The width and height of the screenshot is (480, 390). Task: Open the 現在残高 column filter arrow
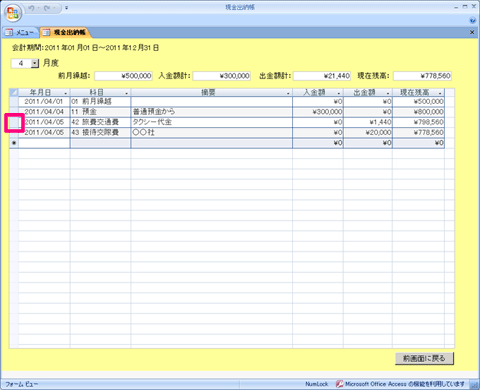440,93
